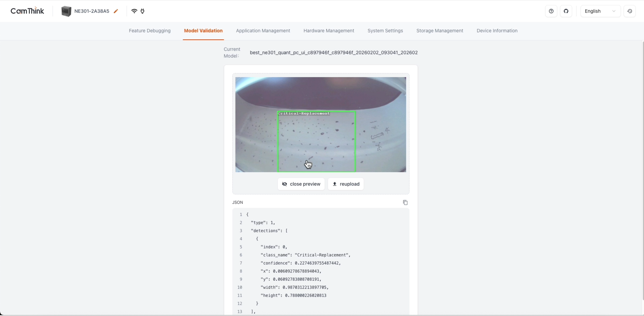Screen dimensions: 644x316
Task: Hide the image using close preview
Action: point(301,184)
